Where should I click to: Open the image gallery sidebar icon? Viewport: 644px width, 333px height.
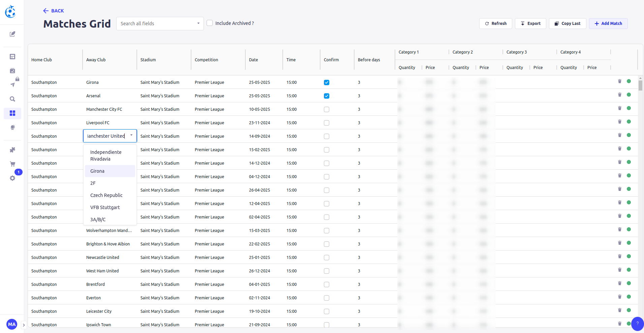click(12, 71)
